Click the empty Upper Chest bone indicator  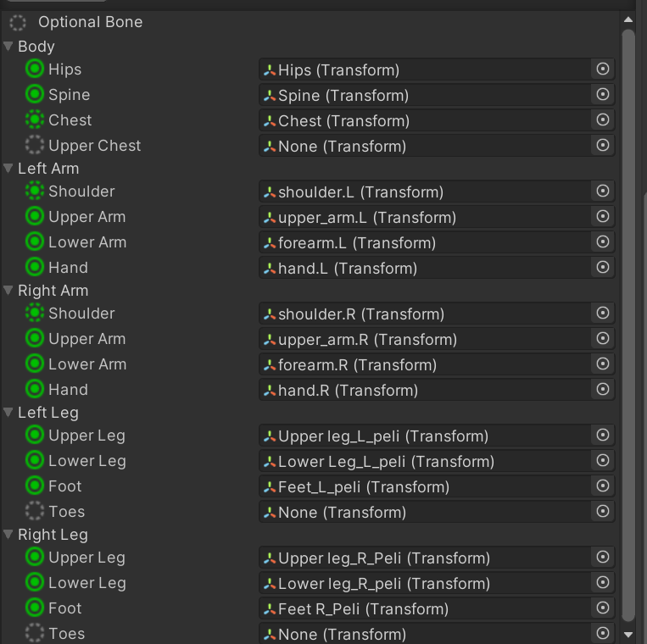pos(35,145)
